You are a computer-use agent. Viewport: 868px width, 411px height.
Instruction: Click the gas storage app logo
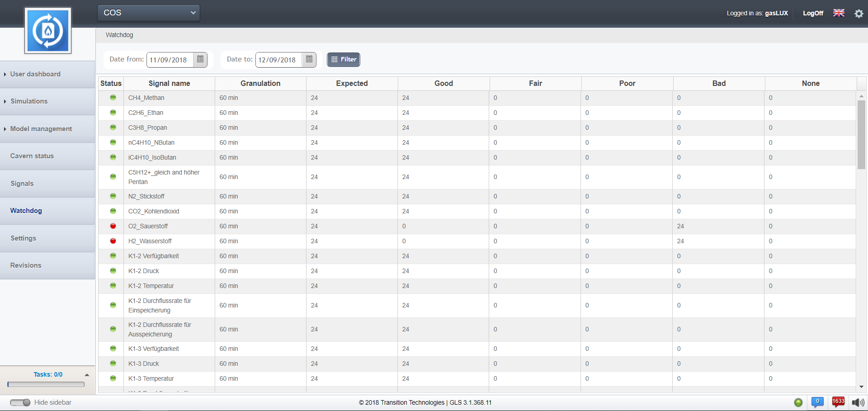48,31
